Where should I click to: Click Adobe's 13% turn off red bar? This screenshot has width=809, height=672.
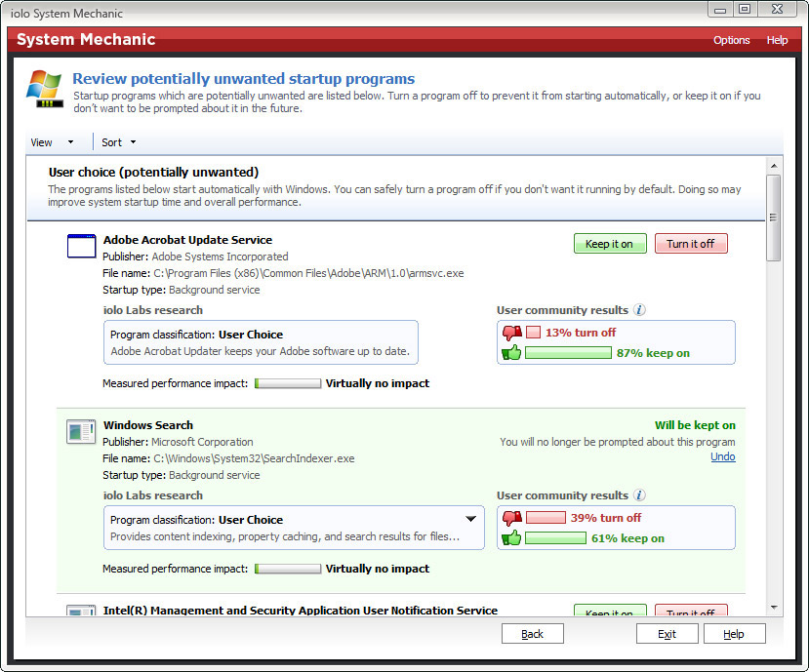(x=533, y=333)
